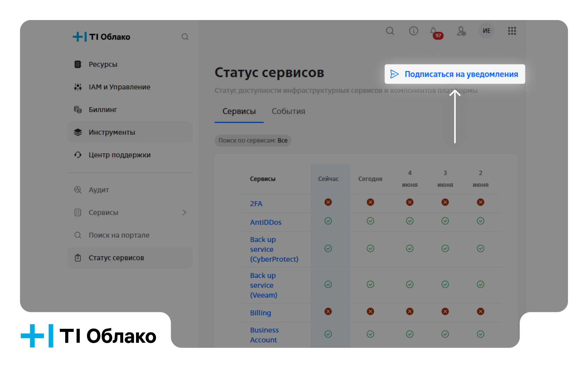
Task: Click CyberProtect status icon for 3 июня
Action: pos(445,248)
